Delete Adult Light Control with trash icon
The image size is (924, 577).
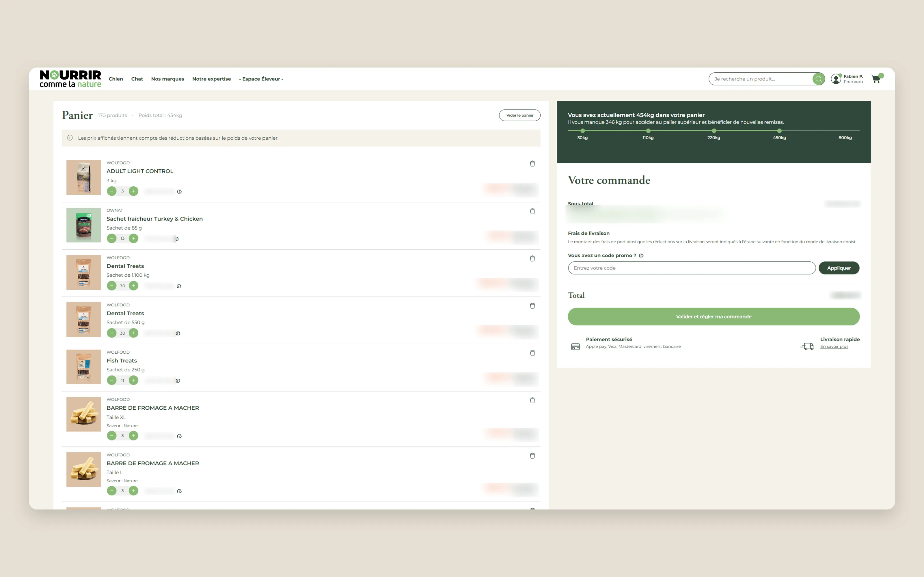click(532, 164)
